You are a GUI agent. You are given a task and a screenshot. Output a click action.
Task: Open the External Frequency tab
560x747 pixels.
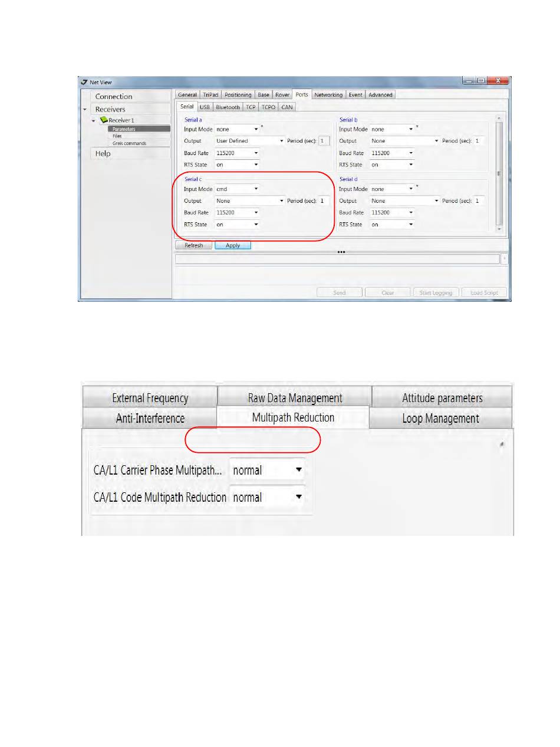(x=150, y=398)
